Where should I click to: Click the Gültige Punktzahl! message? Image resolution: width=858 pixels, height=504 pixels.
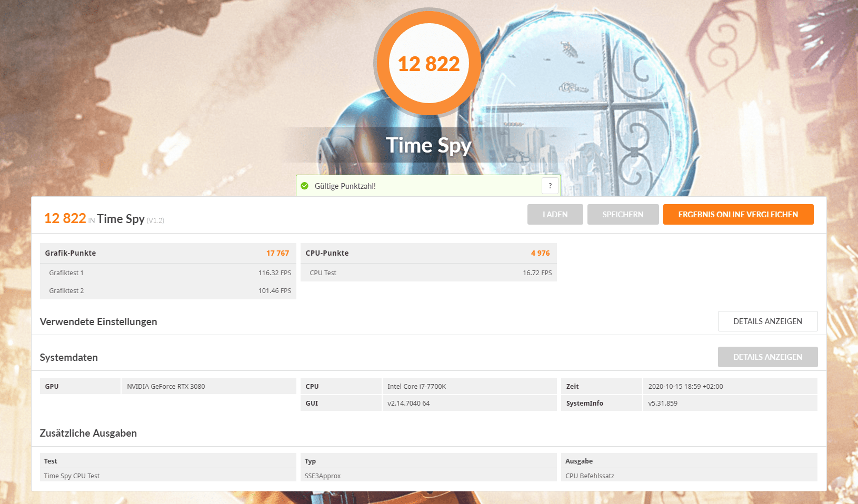click(345, 186)
